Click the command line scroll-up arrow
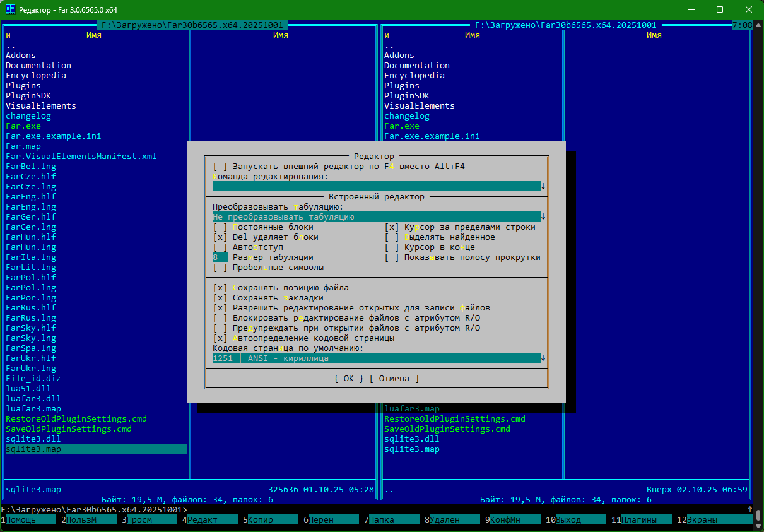This screenshot has width=764, height=532. pyautogui.click(x=749, y=509)
